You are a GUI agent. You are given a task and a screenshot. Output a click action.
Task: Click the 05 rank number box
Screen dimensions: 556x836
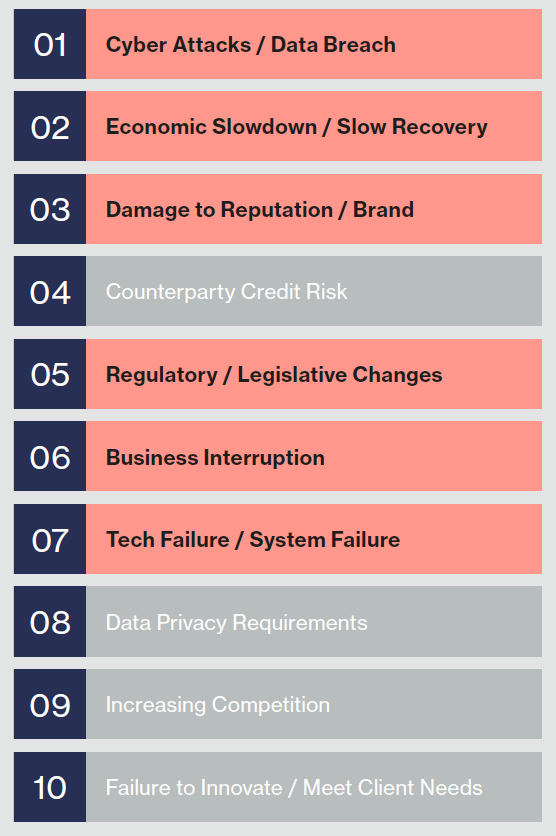coord(50,374)
